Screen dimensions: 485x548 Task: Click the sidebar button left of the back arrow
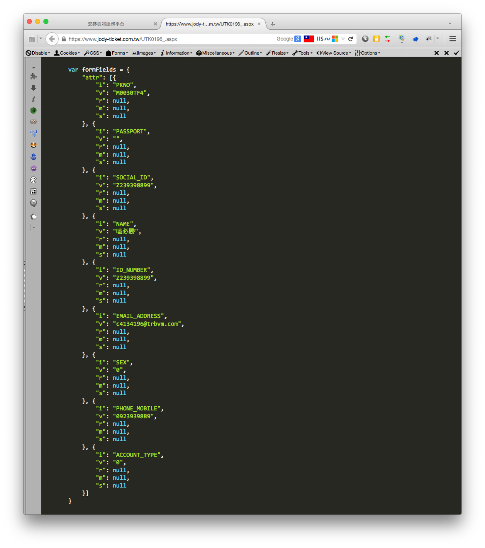(x=32, y=39)
